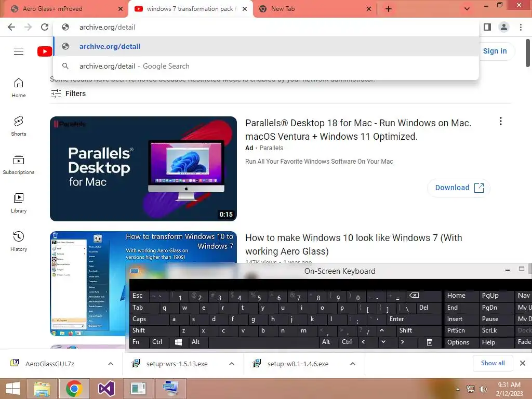Close the New Tab tab
Screen dimensions: 532x399
click(x=369, y=9)
